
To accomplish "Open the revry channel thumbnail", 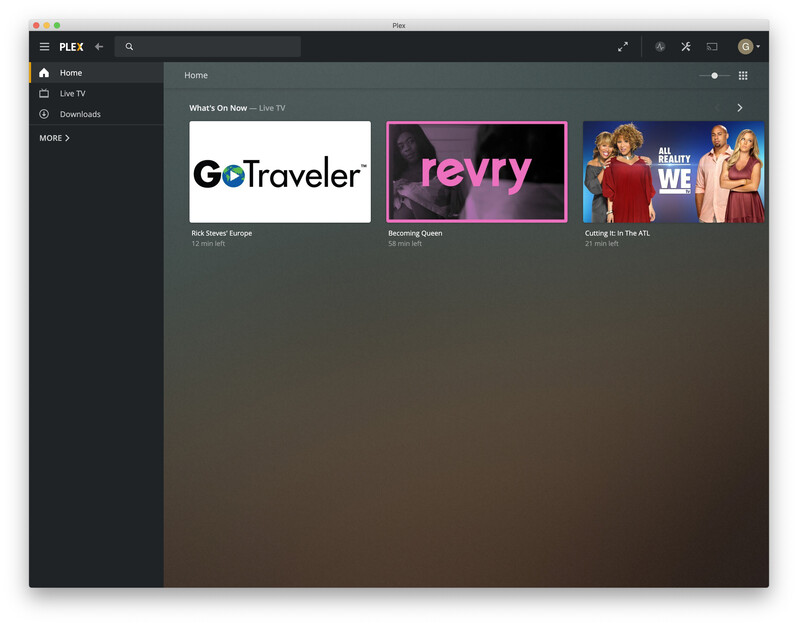I will (477, 172).
